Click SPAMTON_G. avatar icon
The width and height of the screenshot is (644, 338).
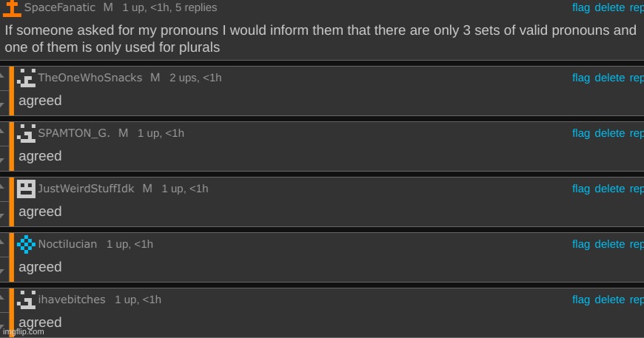26,133
